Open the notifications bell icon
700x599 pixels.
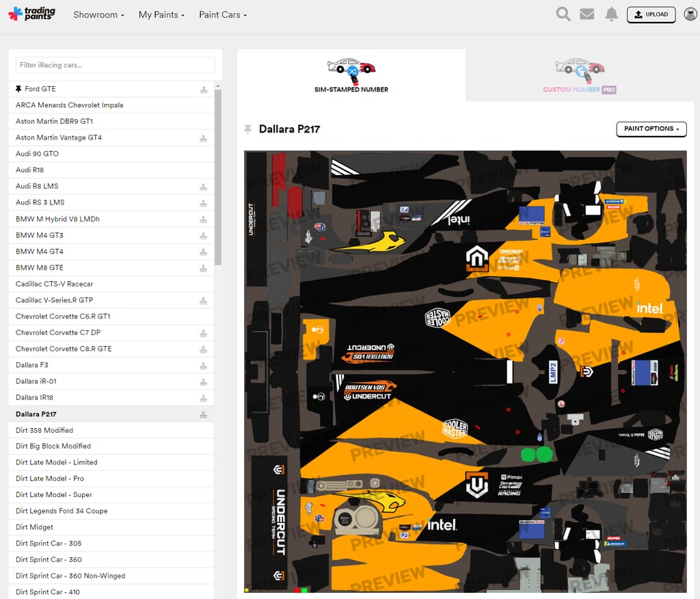pos(611,14)
